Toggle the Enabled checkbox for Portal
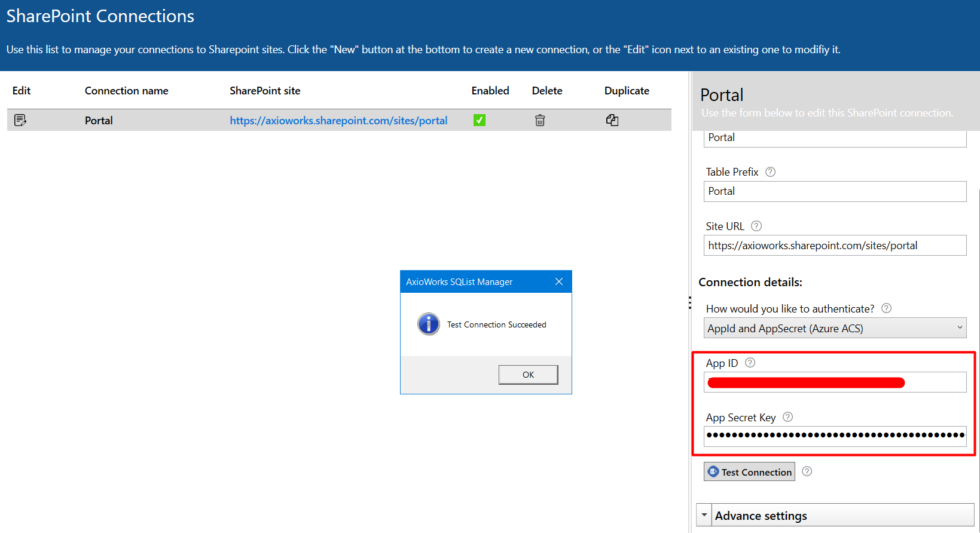The image size is (980, 533). click(x=480, y=120)
